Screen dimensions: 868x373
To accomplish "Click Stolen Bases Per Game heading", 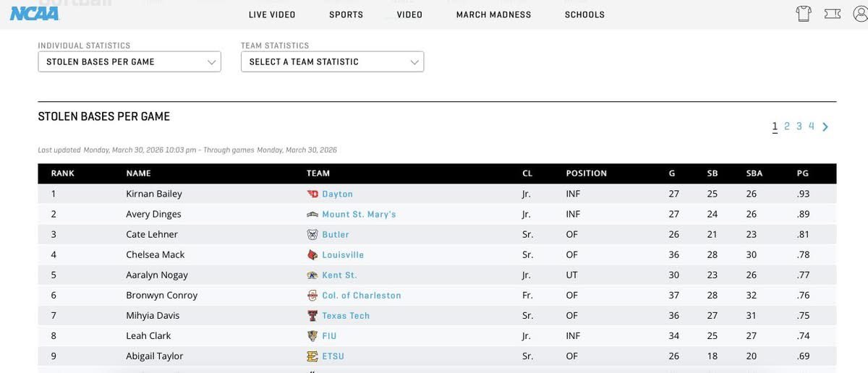I will coord(104,116).
